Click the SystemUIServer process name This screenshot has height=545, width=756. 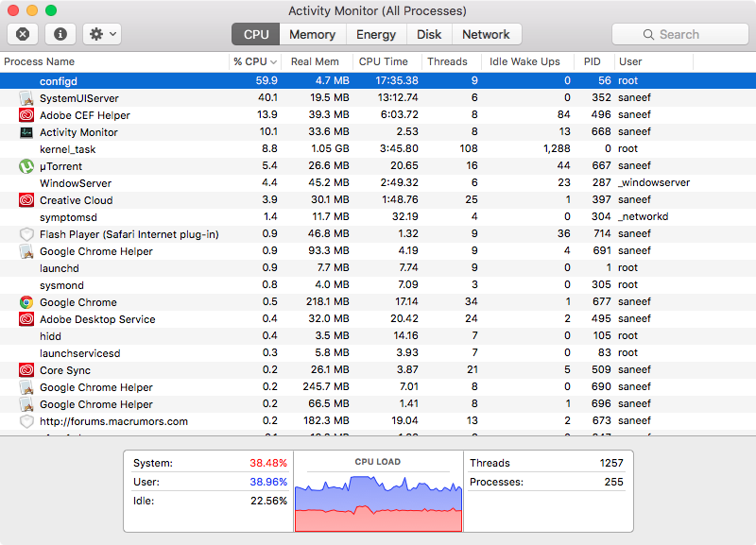click(x=79, y=98)
